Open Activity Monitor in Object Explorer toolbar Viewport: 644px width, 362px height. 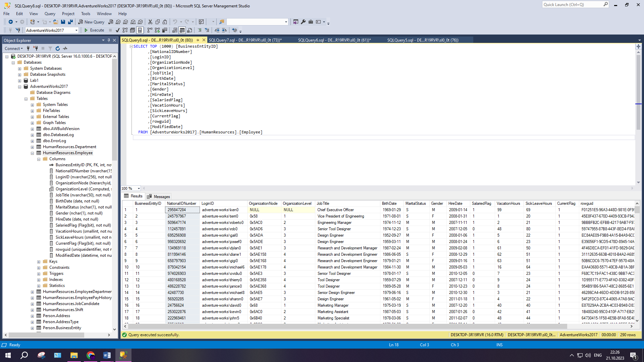(65, 49)
